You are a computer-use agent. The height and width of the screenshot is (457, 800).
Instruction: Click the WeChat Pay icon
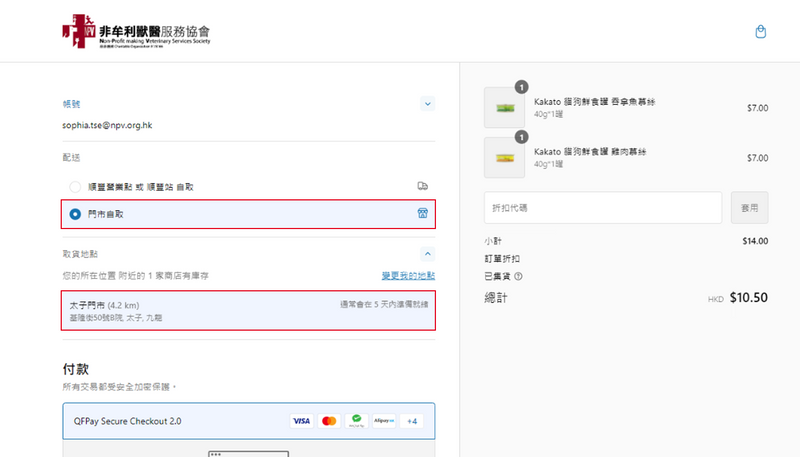coord(355,421)
